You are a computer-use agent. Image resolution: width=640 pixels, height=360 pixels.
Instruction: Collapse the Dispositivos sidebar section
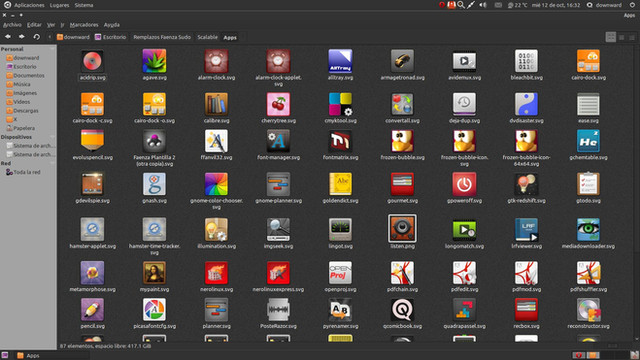coord(52,137)
